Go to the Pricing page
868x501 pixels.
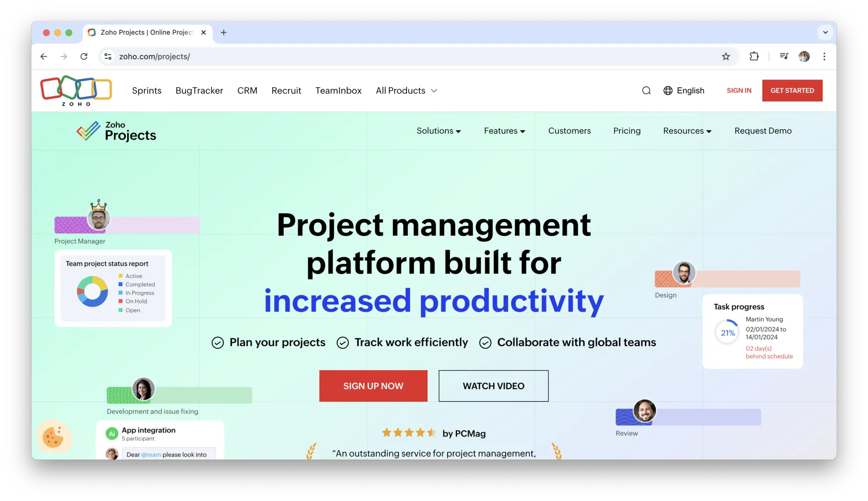pyautogui.click(x=627, y=131)
